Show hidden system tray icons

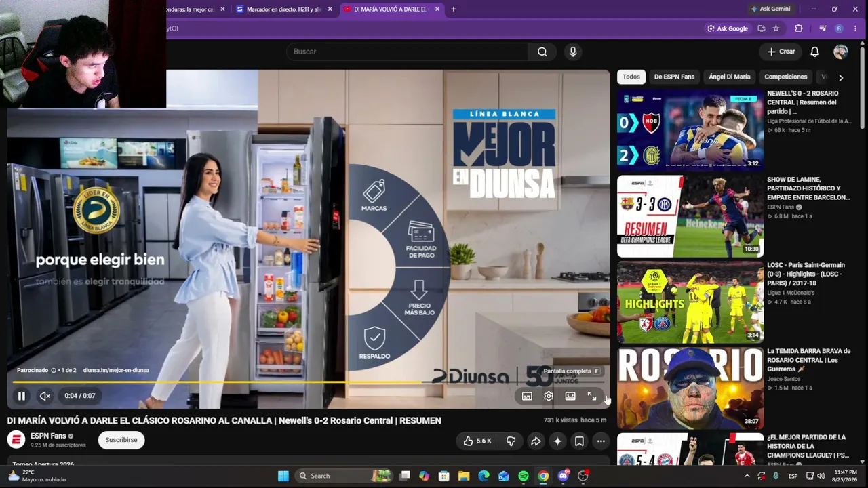click(747, 476)
